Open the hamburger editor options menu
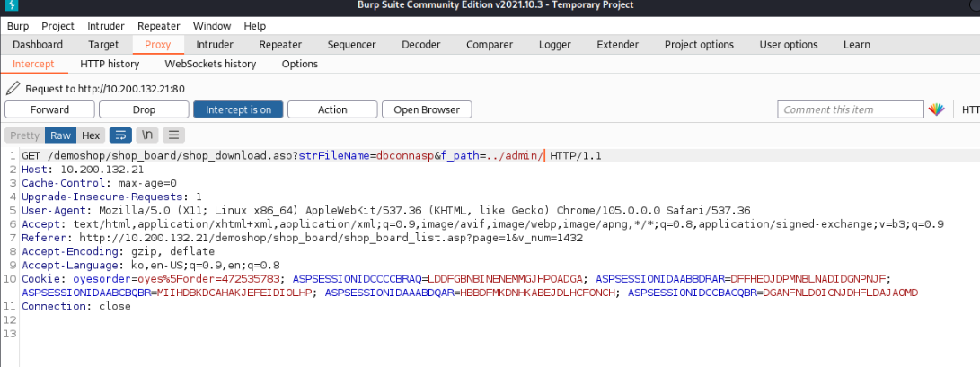This screenshot has width=980, height=367. click(173, 135)
